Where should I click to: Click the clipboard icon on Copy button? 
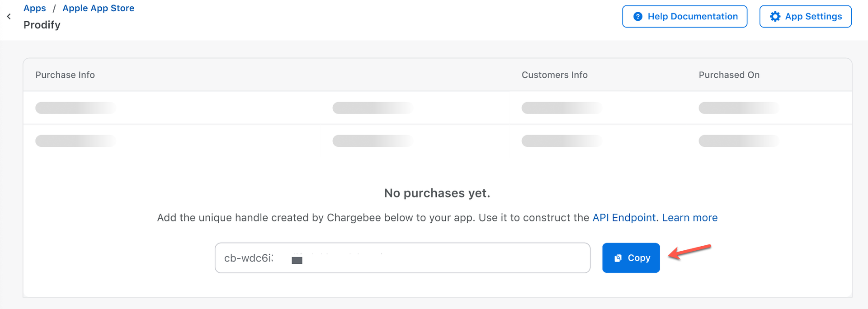(618, 258)
